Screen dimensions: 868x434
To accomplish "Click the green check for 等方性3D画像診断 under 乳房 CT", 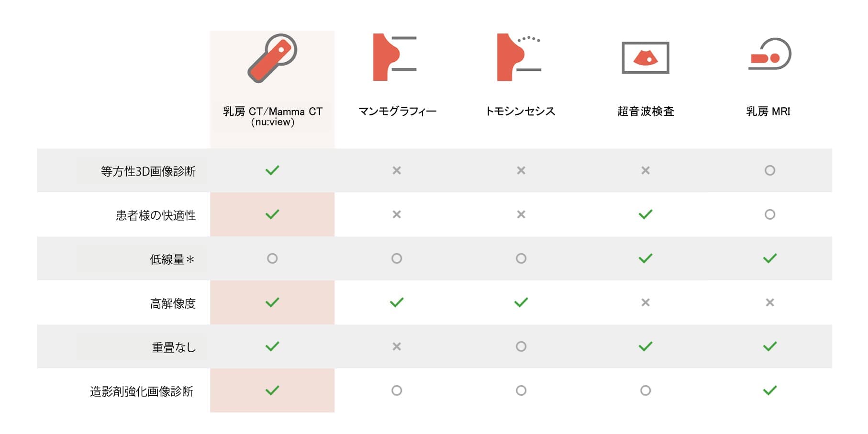I will tap(272, 170).
